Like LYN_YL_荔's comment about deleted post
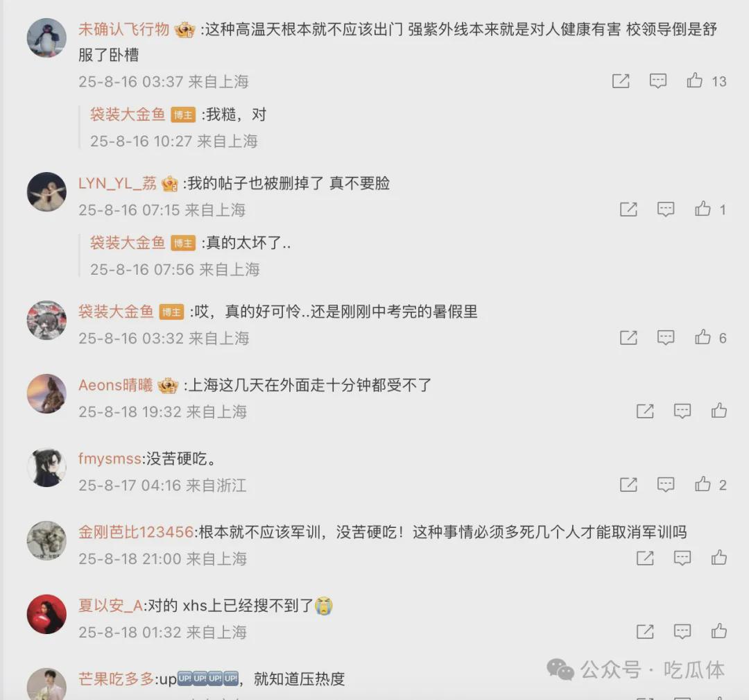Image resolution: width=749 pixels, height=700 pixels. [703, 209]
